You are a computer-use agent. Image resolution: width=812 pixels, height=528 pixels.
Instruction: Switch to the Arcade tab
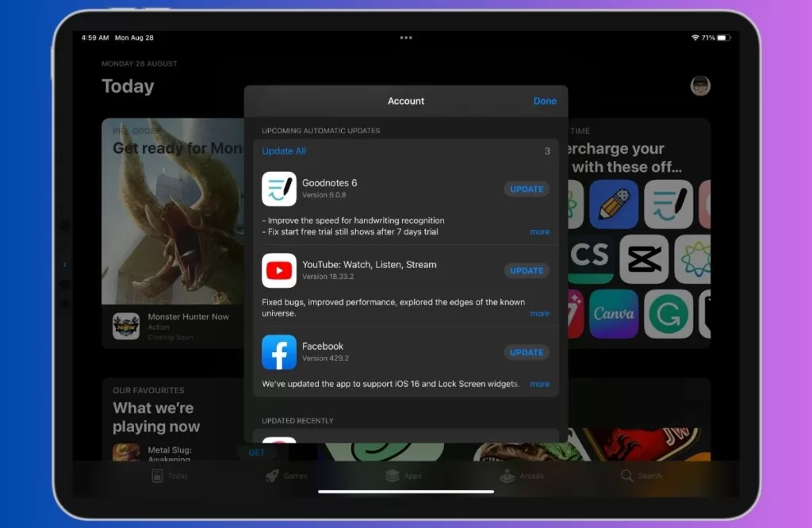(522, 476)
